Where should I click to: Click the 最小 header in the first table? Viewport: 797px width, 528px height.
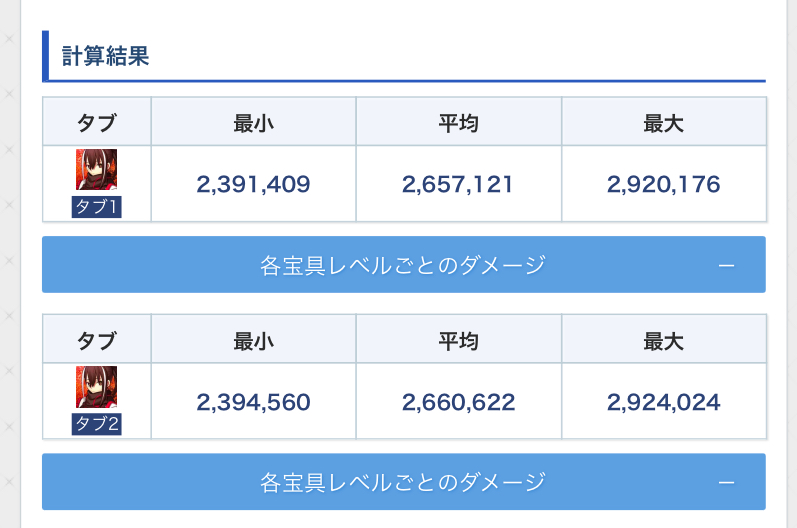point(253,123)
